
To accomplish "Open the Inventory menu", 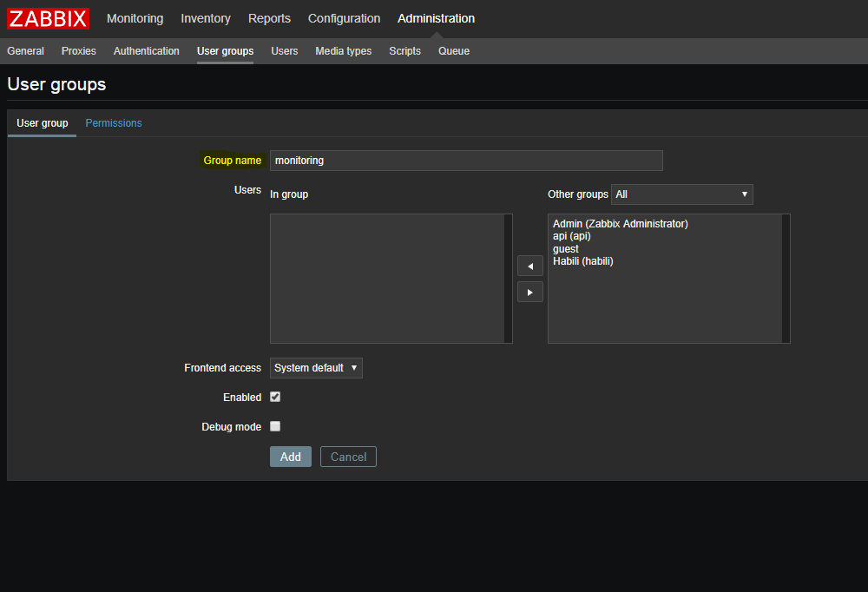I will [206, 18].
